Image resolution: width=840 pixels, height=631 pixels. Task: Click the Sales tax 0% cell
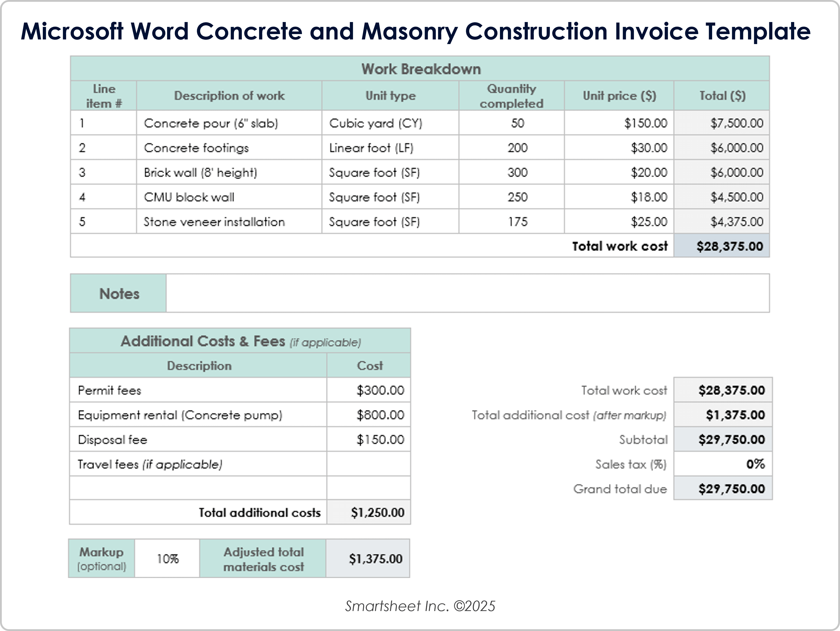pos(723,464)
